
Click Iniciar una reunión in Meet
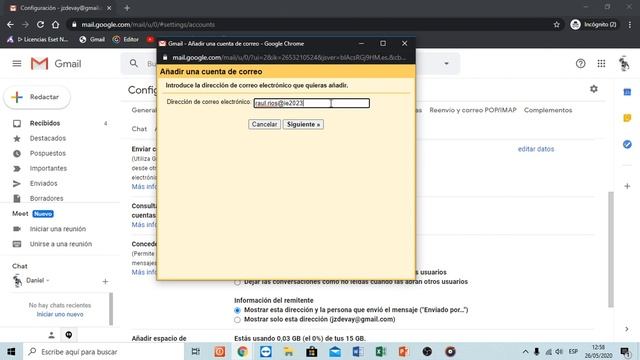pos(58,229)
